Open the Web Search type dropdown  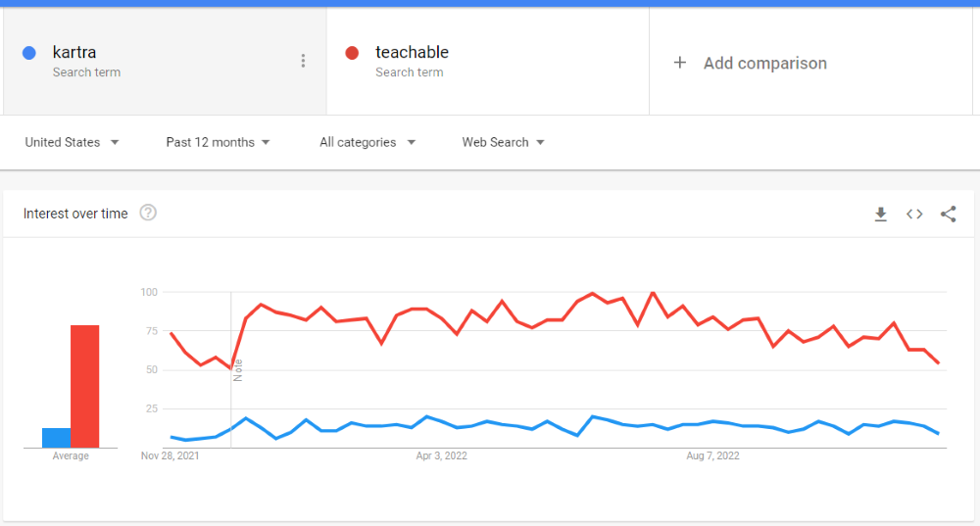click(503, 142)
